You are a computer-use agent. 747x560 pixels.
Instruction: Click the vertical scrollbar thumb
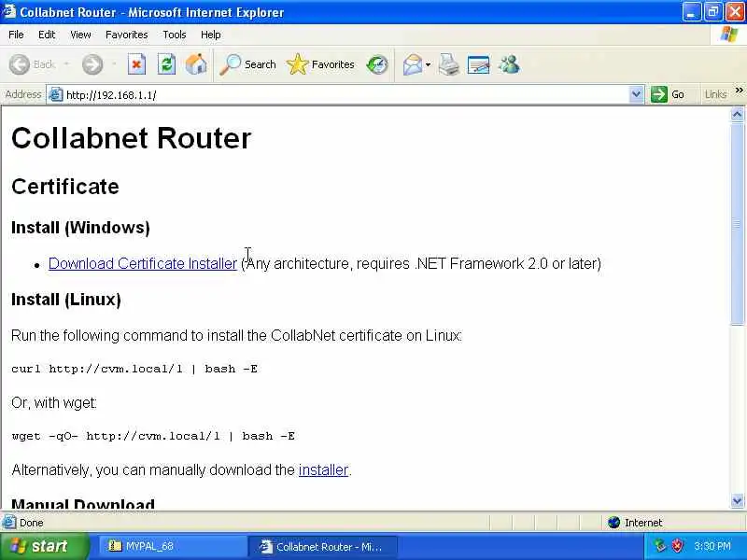737,223
